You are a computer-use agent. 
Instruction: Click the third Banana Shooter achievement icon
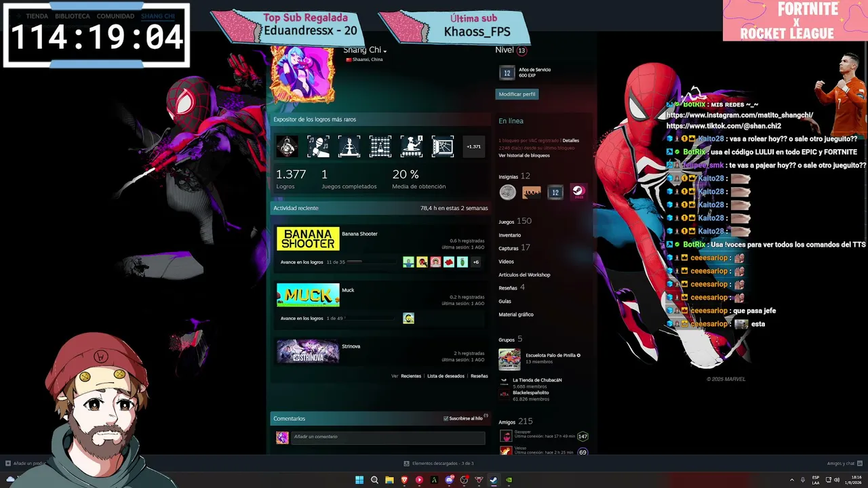tap(435, 262)
